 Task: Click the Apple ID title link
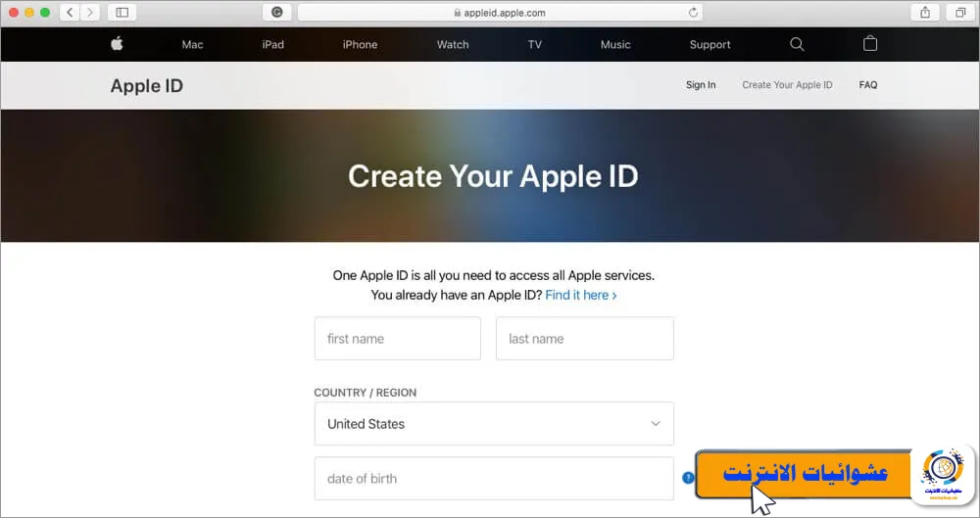point(147,85)
